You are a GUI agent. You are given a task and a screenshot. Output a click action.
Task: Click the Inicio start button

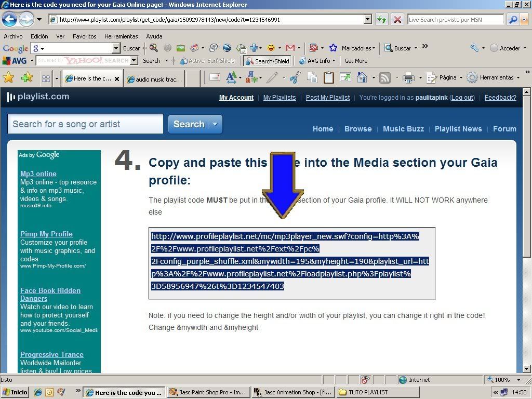(x=15, y=392)
